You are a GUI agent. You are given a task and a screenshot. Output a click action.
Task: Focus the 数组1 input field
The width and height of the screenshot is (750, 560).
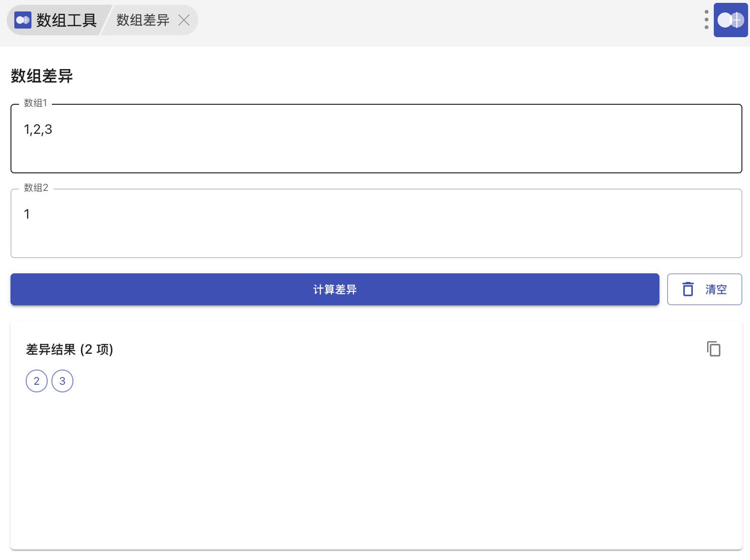pos(376,148)
